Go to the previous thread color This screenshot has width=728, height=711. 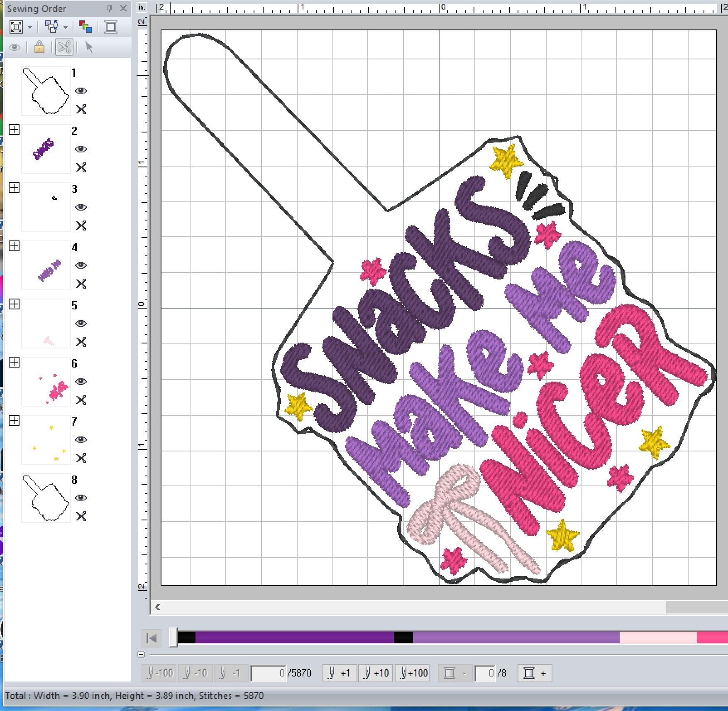coord(454,673)
